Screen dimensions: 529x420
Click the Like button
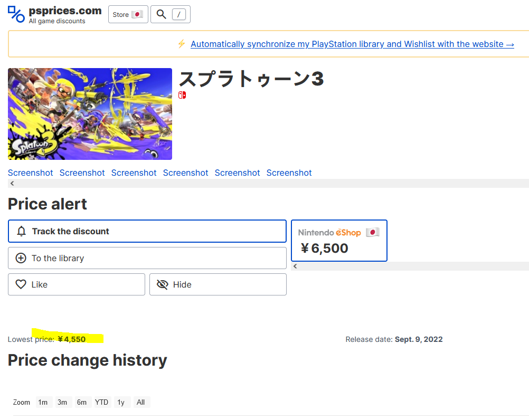tap(77, 284)
